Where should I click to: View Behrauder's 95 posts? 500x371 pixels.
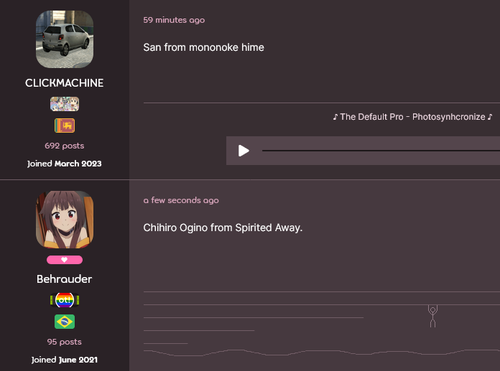click(x=64, y=342)
